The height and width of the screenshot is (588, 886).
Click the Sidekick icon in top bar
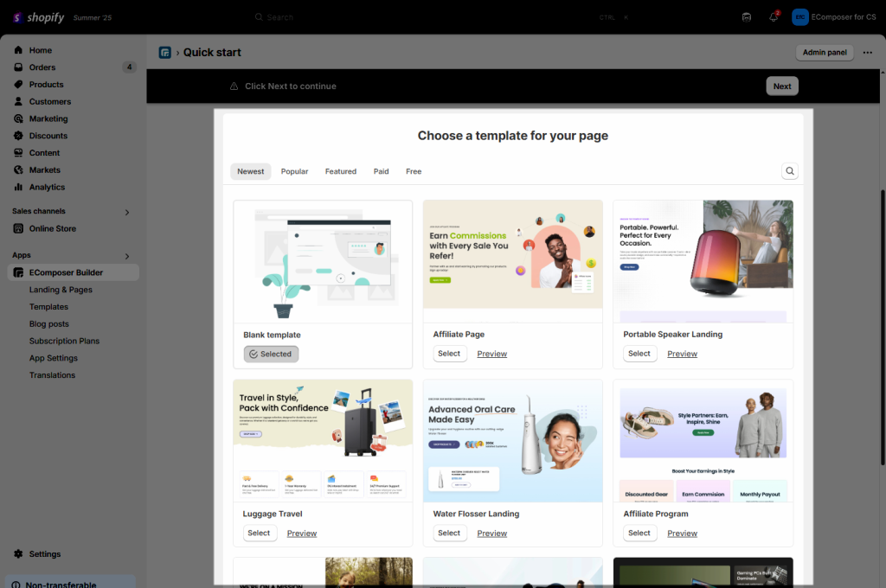coord(747,17)
